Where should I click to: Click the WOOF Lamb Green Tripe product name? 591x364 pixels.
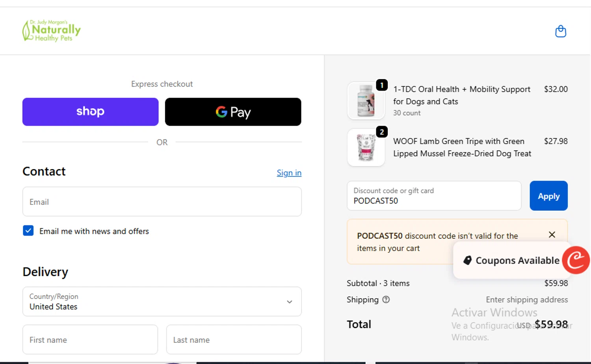pyautogui.click(x=462, y=147)
